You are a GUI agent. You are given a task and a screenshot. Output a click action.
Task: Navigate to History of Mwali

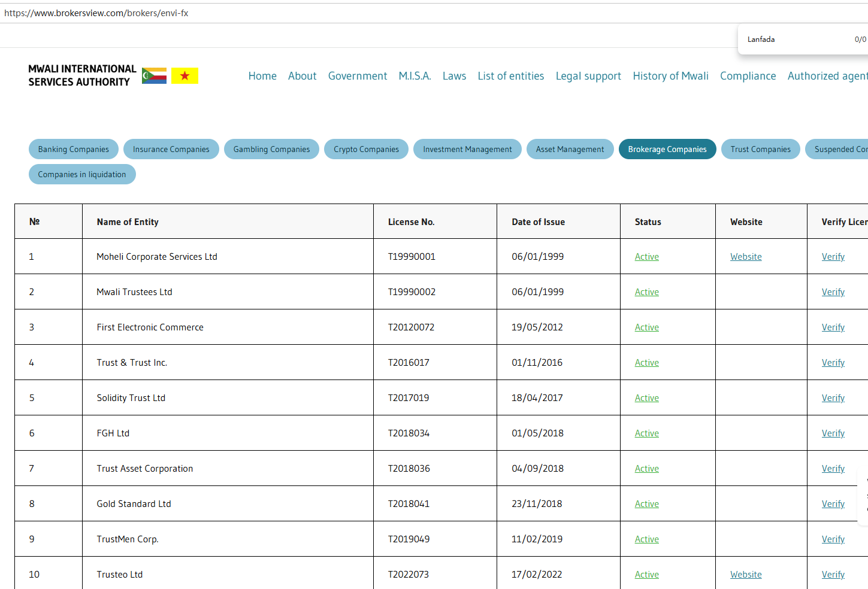coord(670,76)
